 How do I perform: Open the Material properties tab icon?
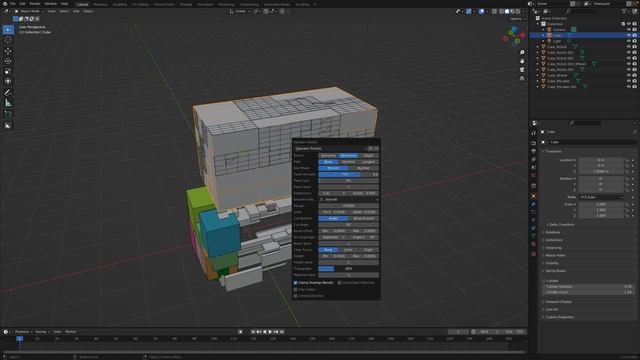533,244
